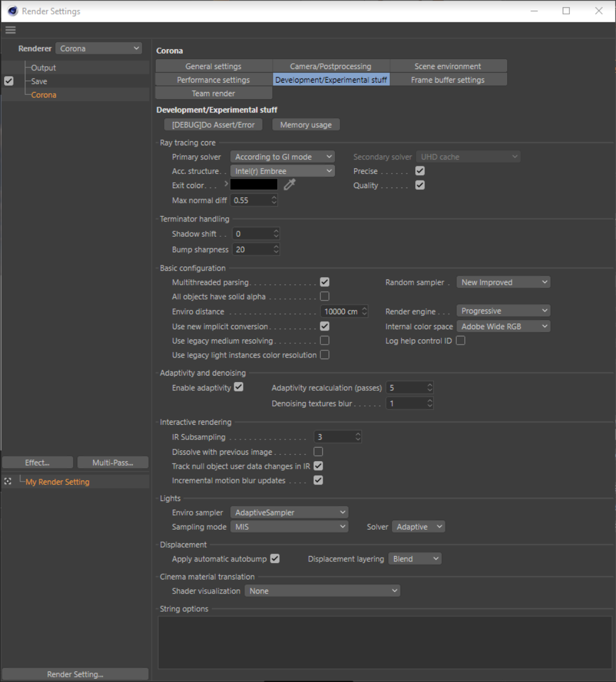The height and width of the screenshot is (682, 616).
Task: Click the String options text area
Action: click(x=385, y=642)
